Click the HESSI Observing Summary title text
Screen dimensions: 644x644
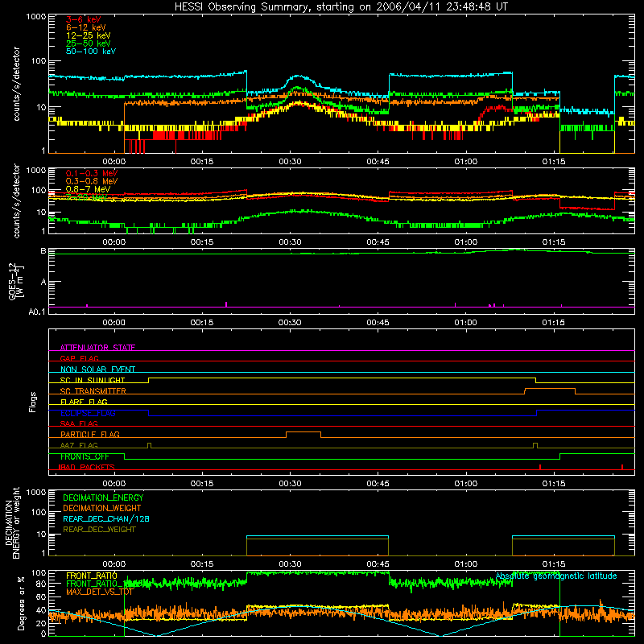pos(341,7)
